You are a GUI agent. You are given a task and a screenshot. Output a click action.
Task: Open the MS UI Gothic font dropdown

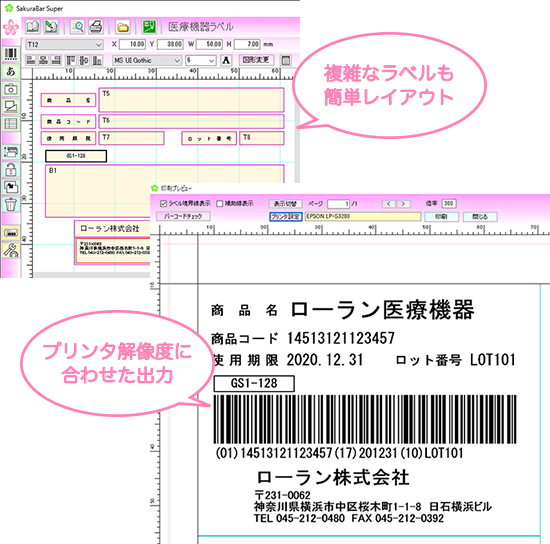pyautogui.click(x=177, y=60)
